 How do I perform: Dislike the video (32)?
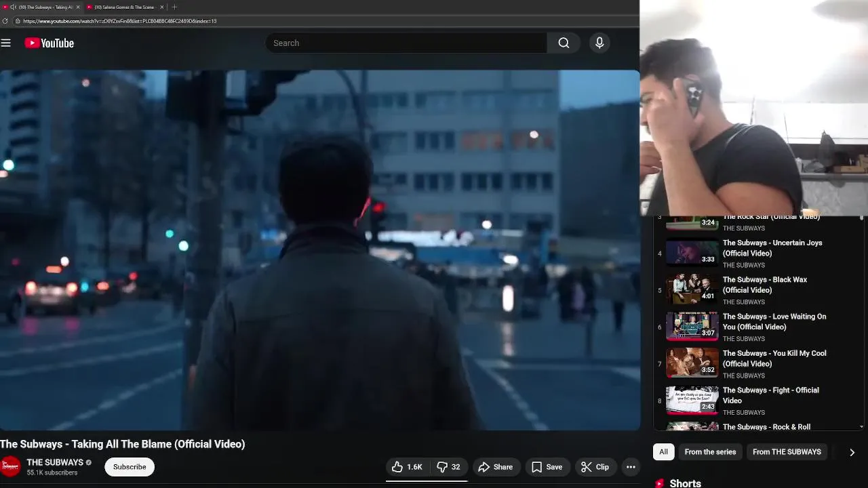click(448, 467)
